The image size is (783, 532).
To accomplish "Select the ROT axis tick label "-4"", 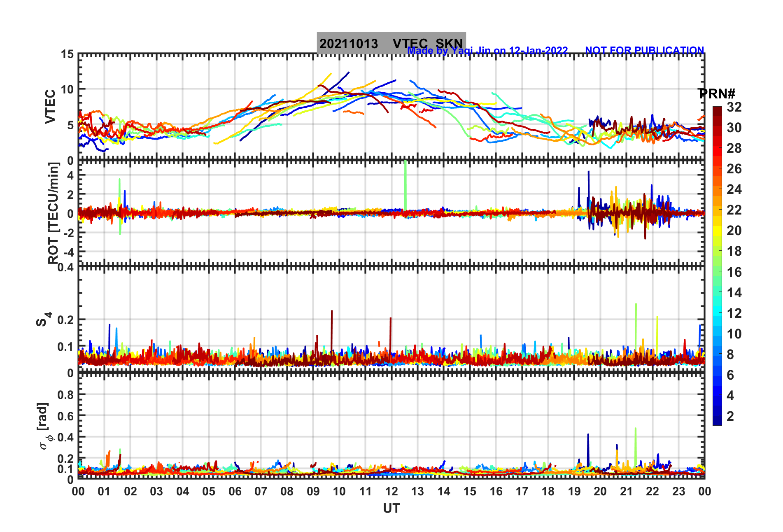I will tap(68, 252).
